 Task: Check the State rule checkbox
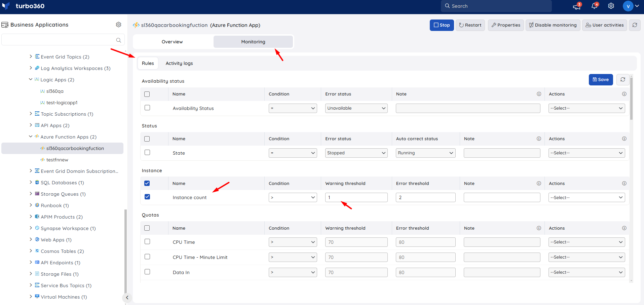(147, 153)
